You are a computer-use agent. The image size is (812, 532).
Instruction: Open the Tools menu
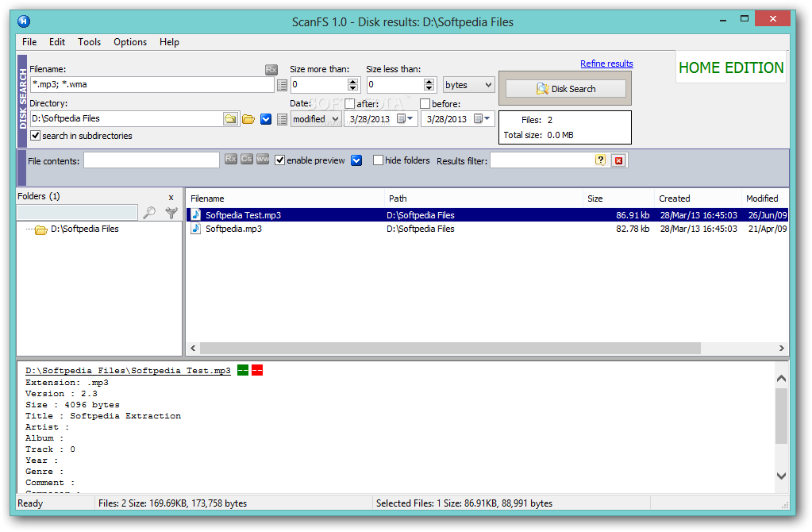(89, 42)
